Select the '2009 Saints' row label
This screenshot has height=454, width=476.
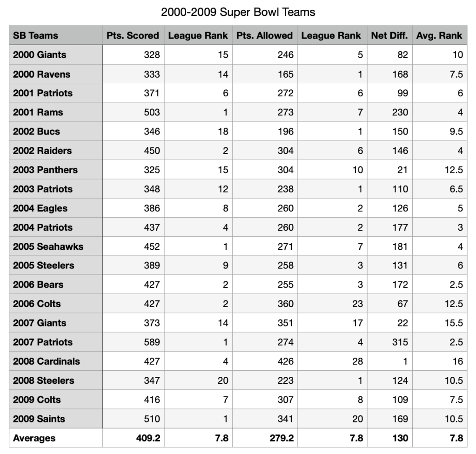pos(39,419)
